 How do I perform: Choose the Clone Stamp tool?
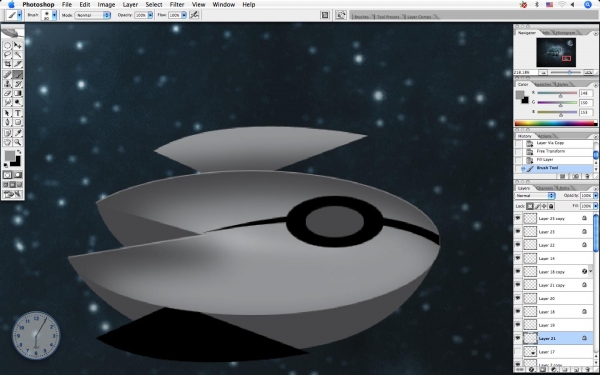(7, 84)
